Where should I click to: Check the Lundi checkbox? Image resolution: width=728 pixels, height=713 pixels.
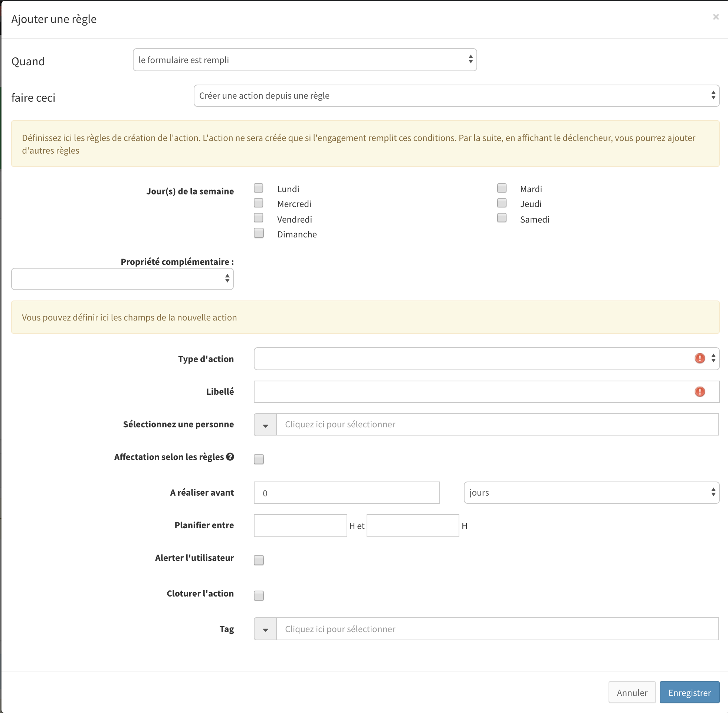coord(258,188)
